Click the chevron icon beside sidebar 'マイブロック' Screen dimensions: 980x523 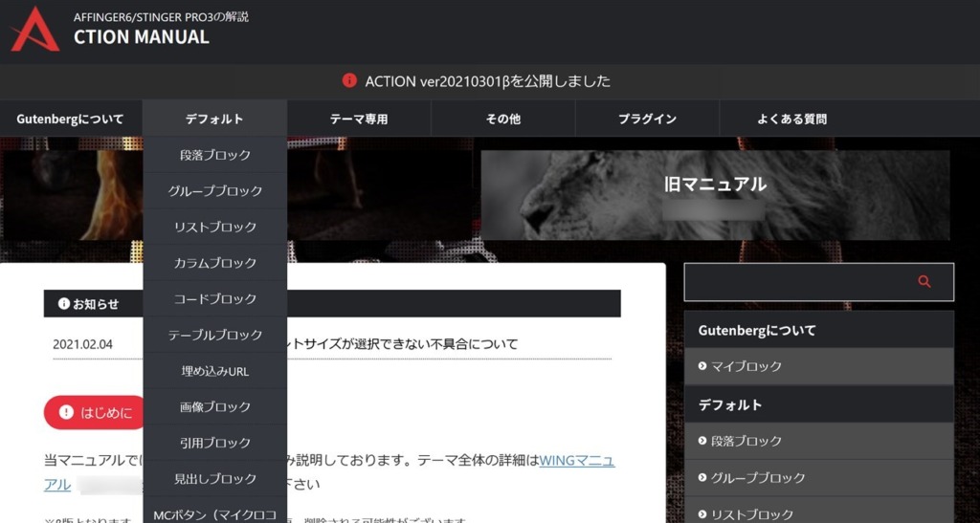[702, 366]
